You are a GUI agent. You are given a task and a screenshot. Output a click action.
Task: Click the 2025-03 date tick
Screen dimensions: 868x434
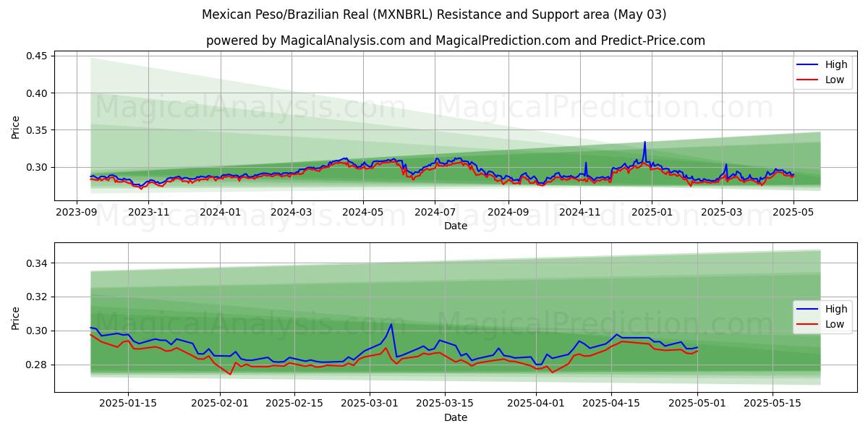coord(720,212)
